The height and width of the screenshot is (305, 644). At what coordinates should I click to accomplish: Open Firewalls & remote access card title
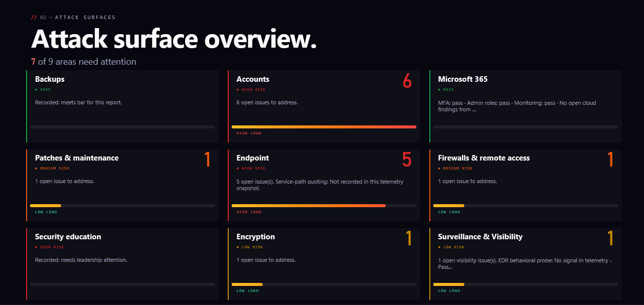pyautogui.click(x=484, y=158)
